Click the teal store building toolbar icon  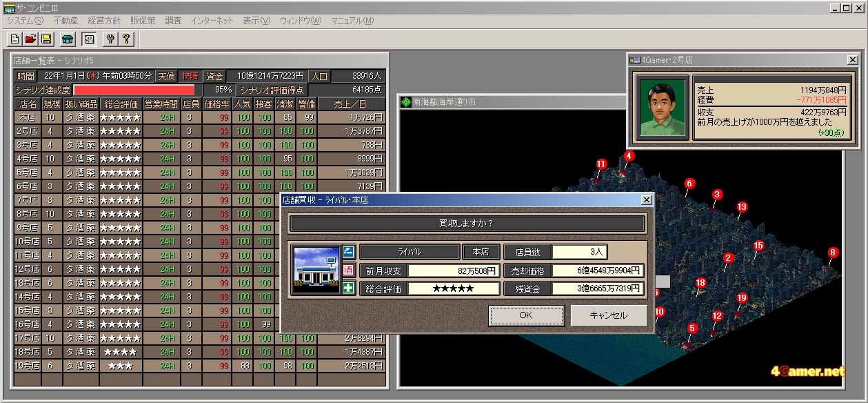click(67, 39)
